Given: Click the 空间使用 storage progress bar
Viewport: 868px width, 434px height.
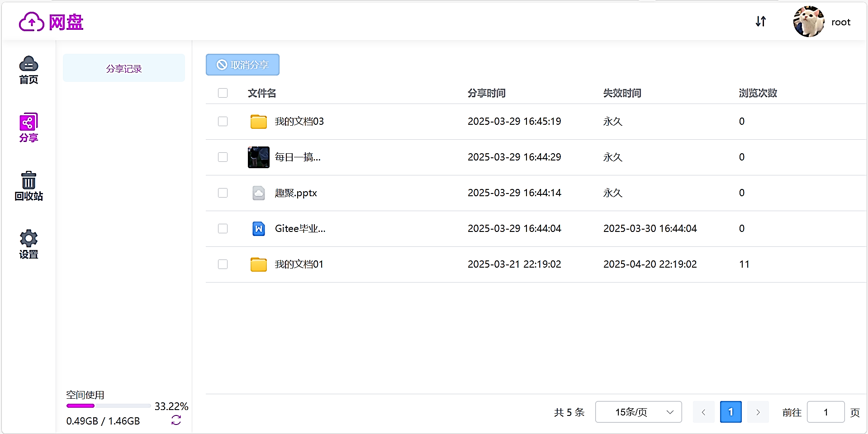Looking at the screenshot, I should (x=109, y=406).
